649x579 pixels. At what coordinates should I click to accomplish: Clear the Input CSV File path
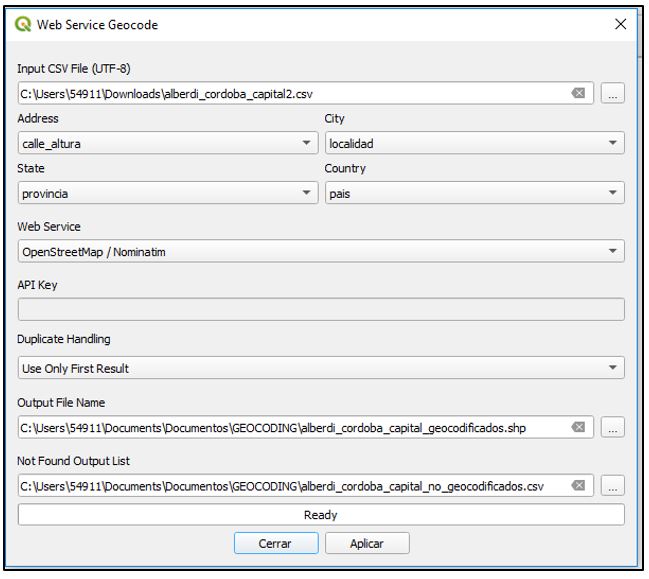coord(578,93)
